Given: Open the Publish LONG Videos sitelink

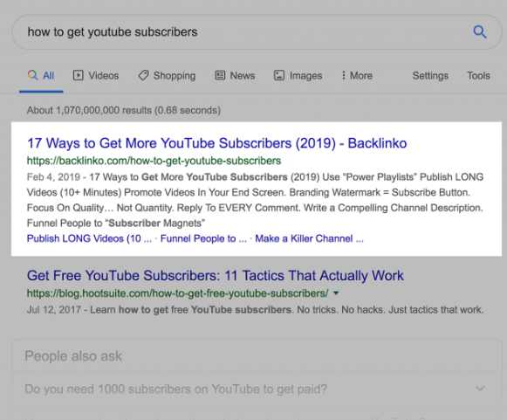Looking at the screenshot, I should [89, 238].
